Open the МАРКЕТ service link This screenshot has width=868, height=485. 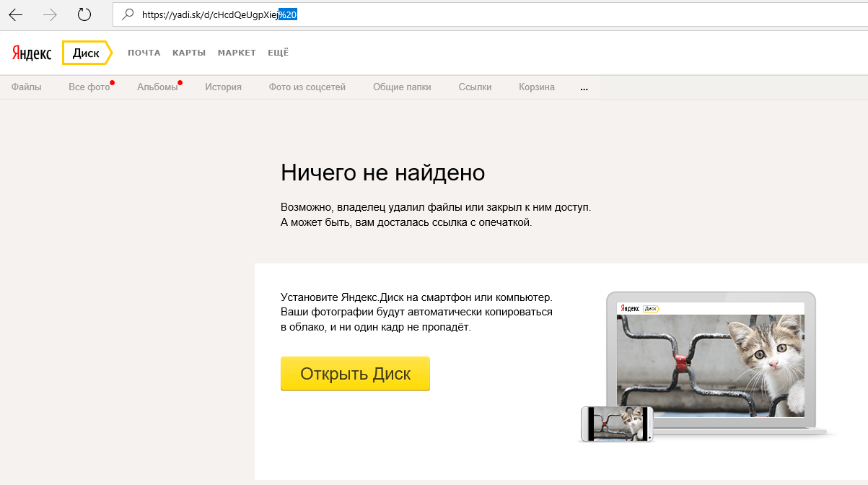237,53
